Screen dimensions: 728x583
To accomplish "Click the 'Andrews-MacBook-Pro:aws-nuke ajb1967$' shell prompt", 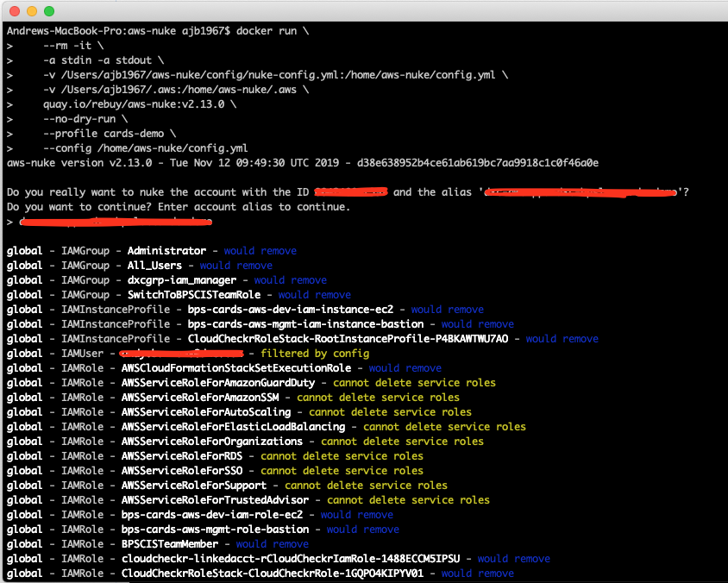I will point(118,31).
